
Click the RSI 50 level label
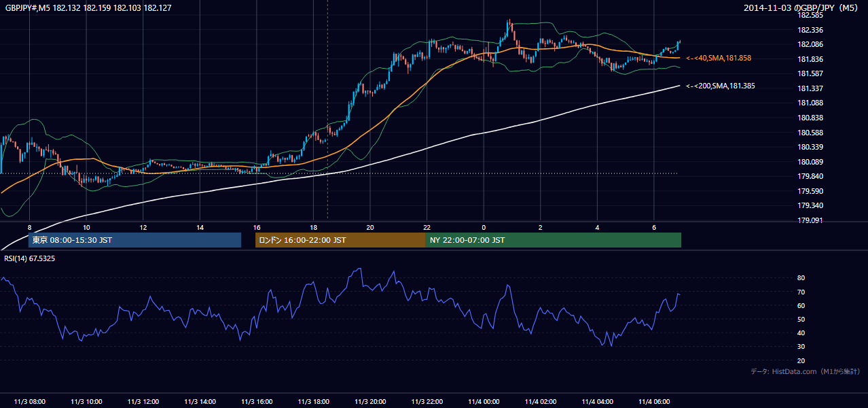[x=801, y=319]
